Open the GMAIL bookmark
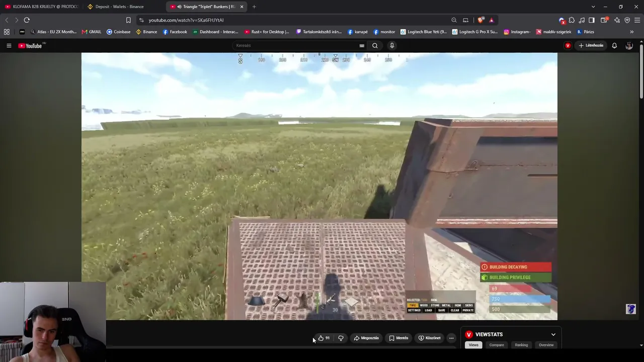 click(91, 32)
